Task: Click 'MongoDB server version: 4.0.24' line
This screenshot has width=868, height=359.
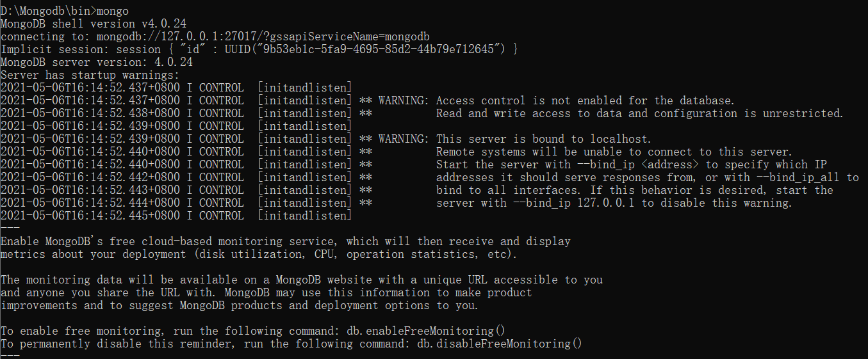Action: (x=97, y=62)
